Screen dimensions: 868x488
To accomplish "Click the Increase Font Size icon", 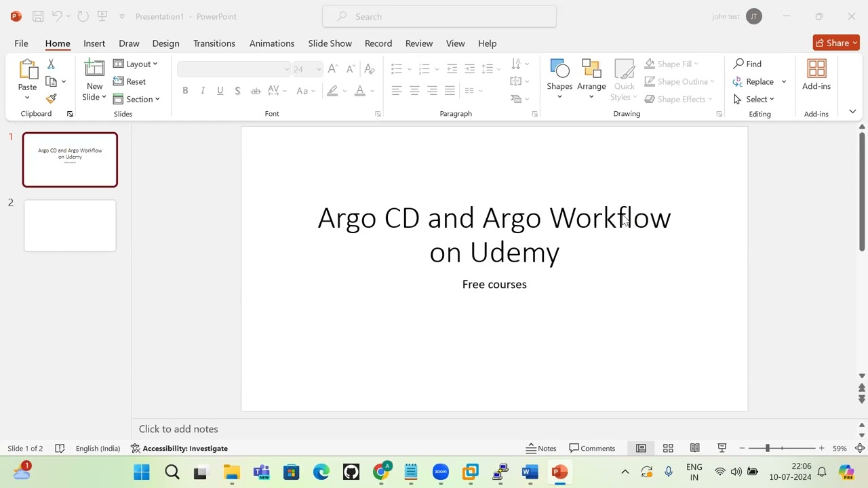I will coord(332,68).
